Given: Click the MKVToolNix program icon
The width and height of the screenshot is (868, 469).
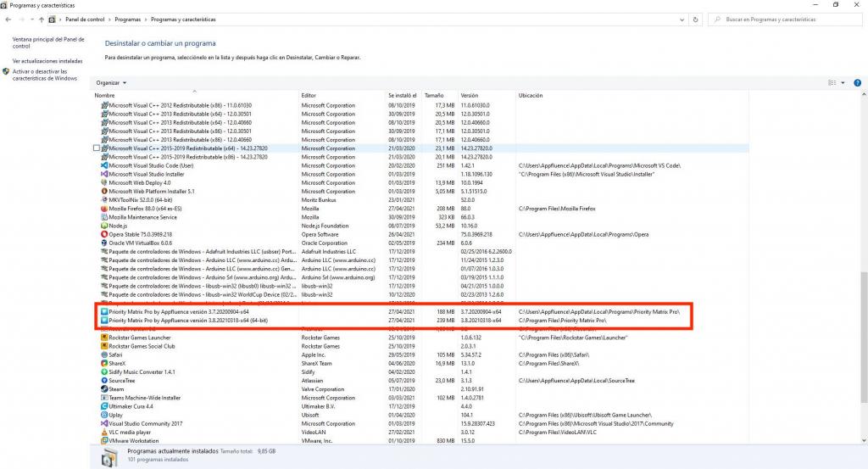Looking at the screenshot, I should pos(104,200).
